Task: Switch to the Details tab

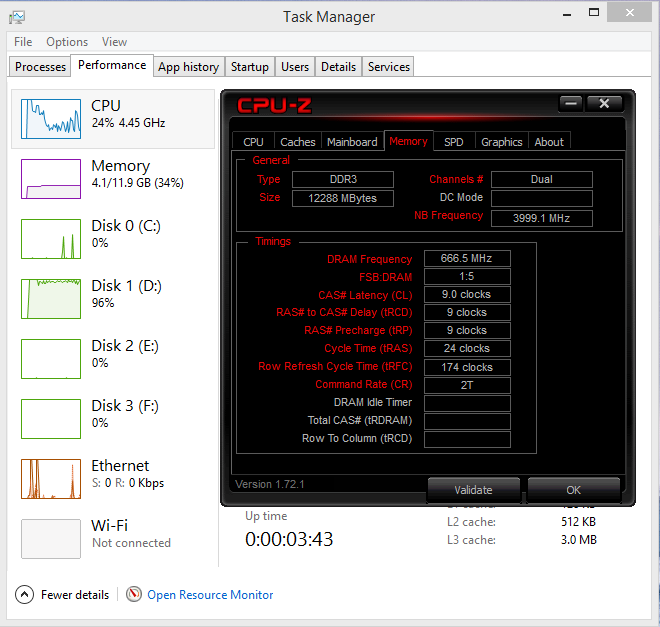Action: coord(338,66)
